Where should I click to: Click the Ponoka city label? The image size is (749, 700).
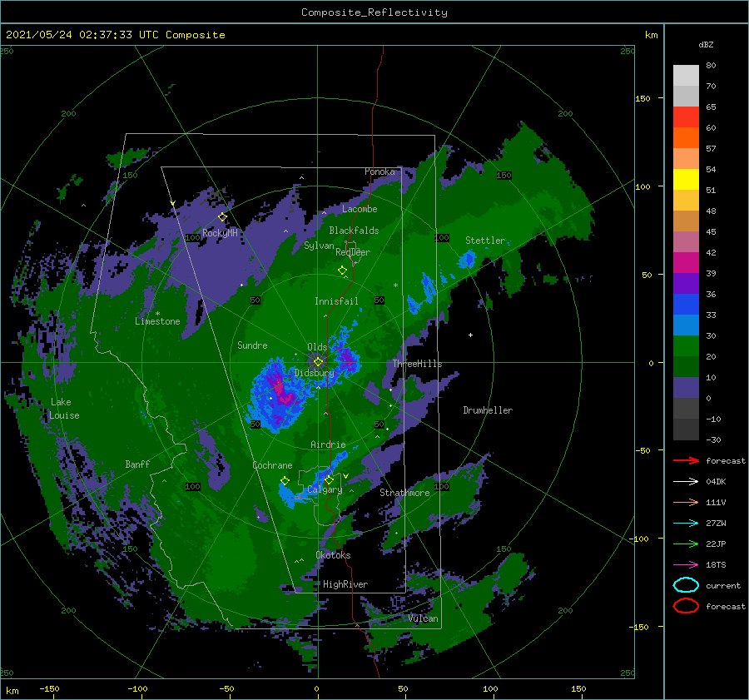tap(379, 171)
